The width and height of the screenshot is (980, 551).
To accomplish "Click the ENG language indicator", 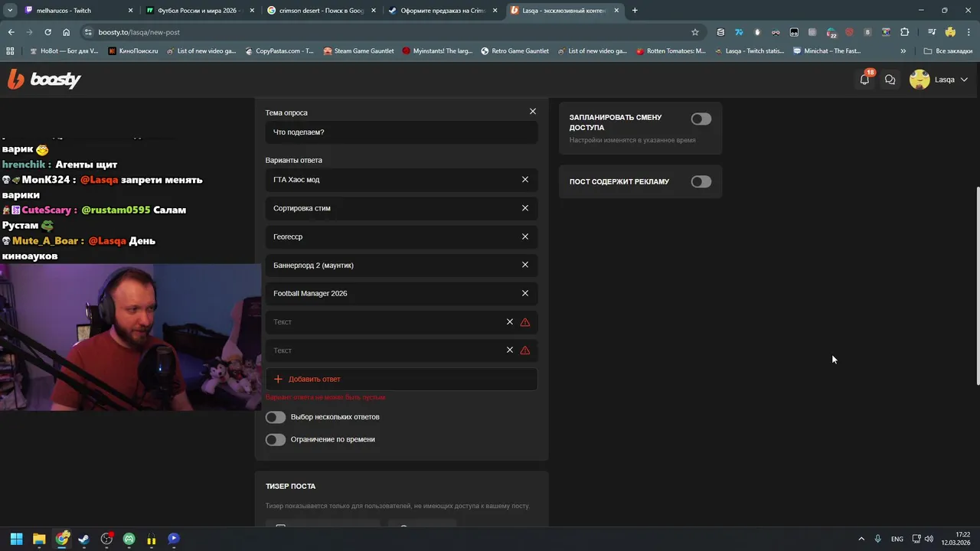I will pos(897,539).
